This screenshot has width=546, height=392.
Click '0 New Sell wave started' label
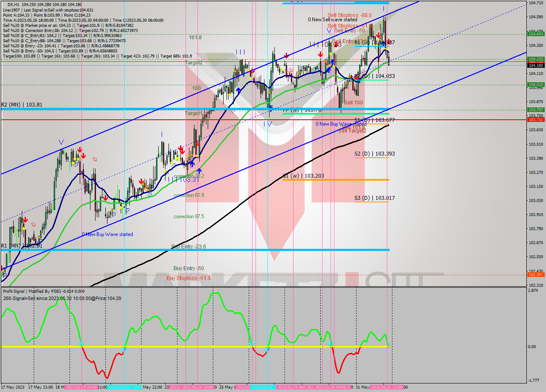click(333, 20)
